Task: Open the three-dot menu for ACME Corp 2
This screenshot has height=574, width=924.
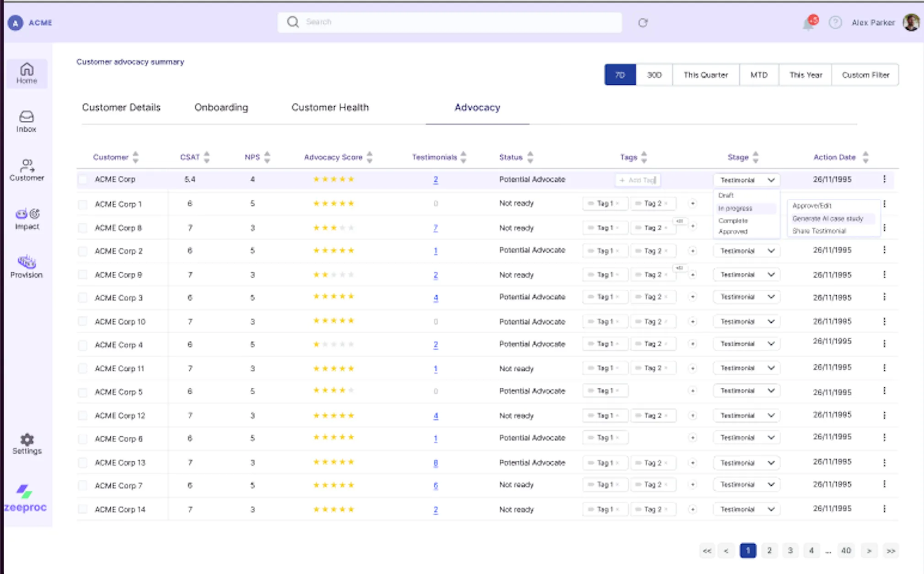Action: pyautogui.click(x=884, y=250)
